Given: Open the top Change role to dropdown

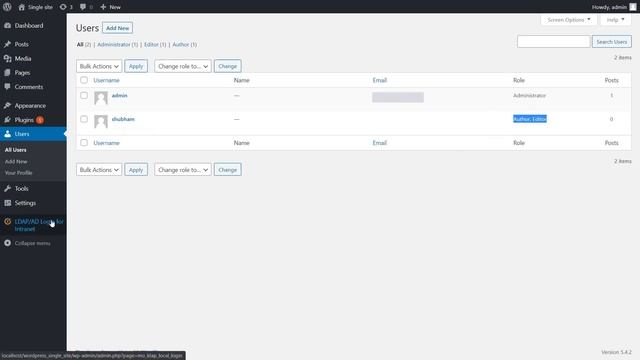Looking at the screenshot, I should point(182,66).
